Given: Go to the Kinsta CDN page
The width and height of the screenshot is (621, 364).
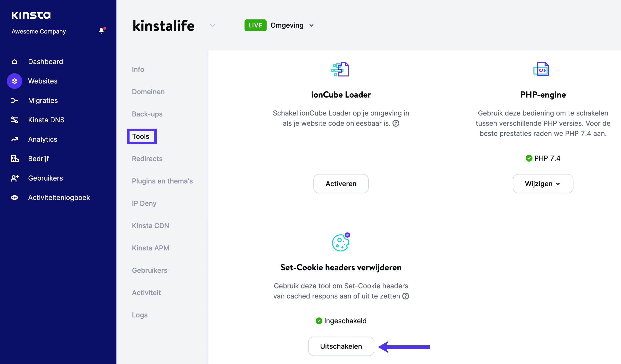Looking at the screenshot, I should [x=150, y=226].
